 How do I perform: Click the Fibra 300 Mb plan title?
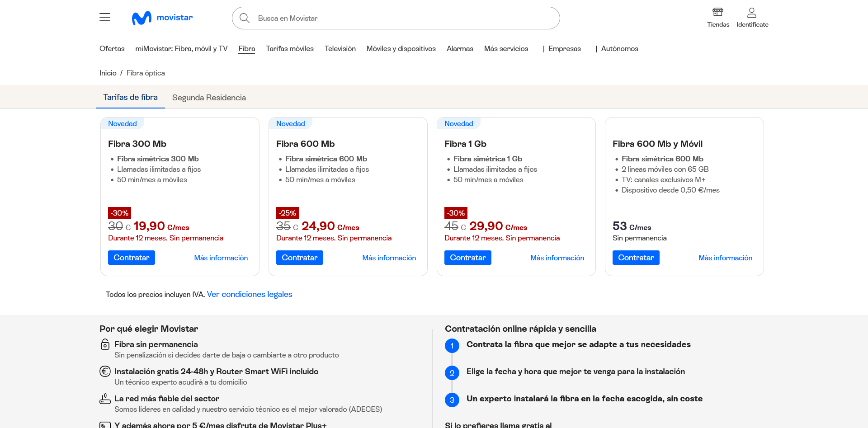(x=137, y=144)
